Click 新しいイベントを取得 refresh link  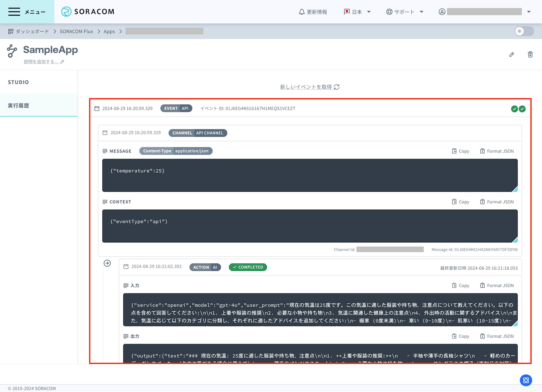pyautogui.click(x=310, y=87)
